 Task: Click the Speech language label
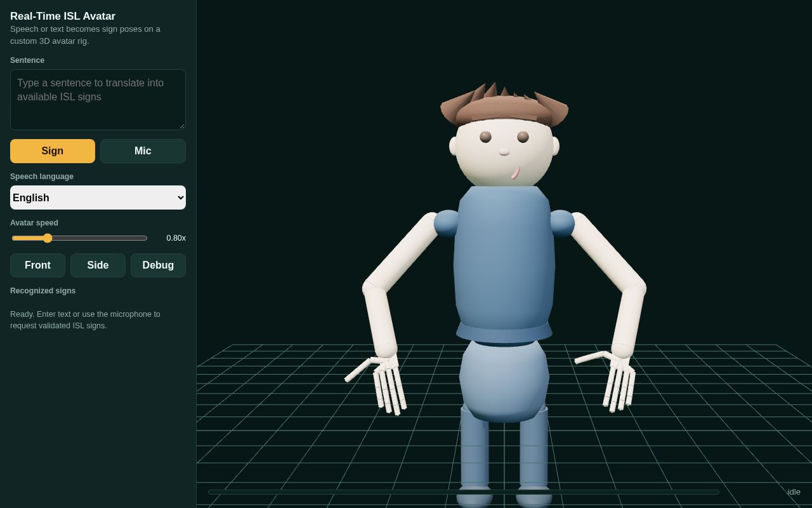[x=42, y=177]
